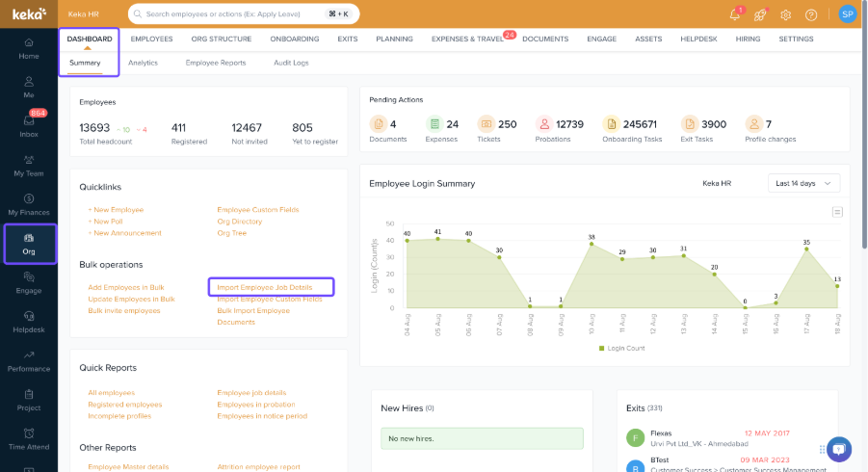The width and height of the screenshot is (868, 472).
Task: Expand the Last 14 days dropdown
Action: coord(803,183)
